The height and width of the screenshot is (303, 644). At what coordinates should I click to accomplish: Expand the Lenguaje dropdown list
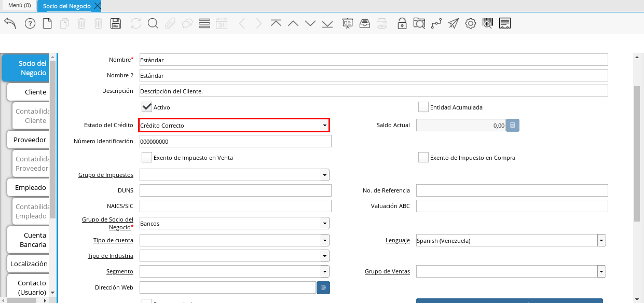pyautogui.click(x=601, y=241)
